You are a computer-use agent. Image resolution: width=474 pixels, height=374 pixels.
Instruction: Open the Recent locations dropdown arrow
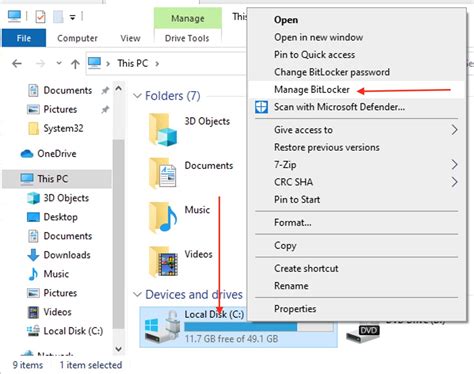click(59, 63)
